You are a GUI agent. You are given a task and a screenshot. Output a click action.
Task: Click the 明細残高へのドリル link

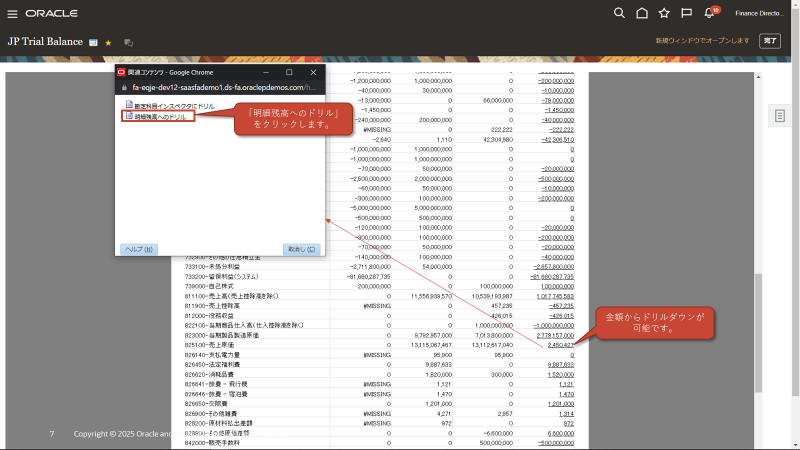(160, 117)
